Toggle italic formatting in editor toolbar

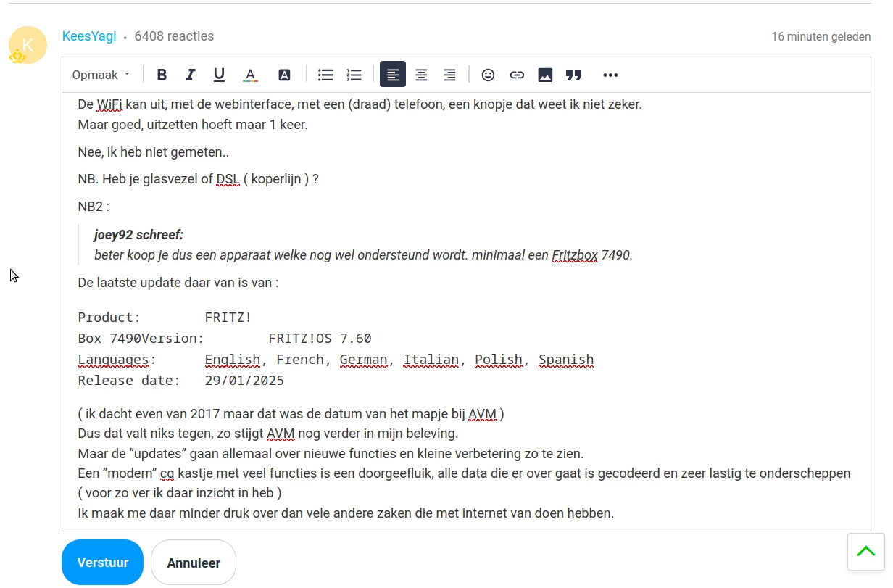[x=191, y=75]
